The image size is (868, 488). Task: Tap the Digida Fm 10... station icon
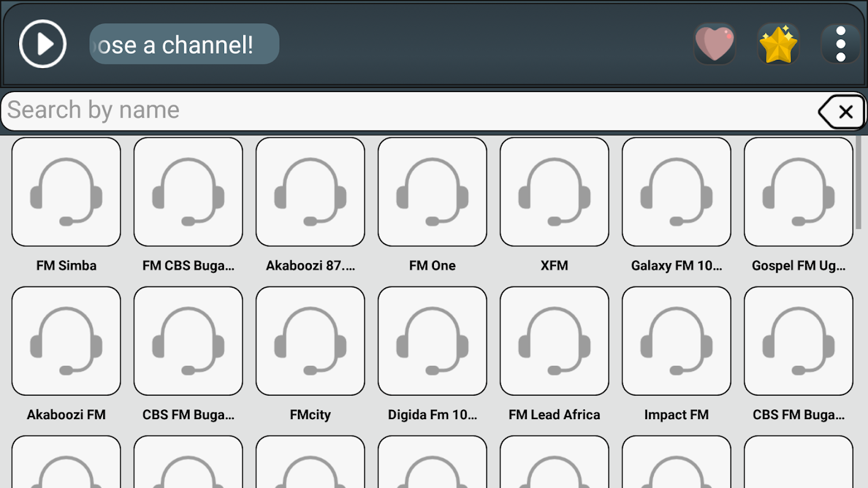[433, 341]
